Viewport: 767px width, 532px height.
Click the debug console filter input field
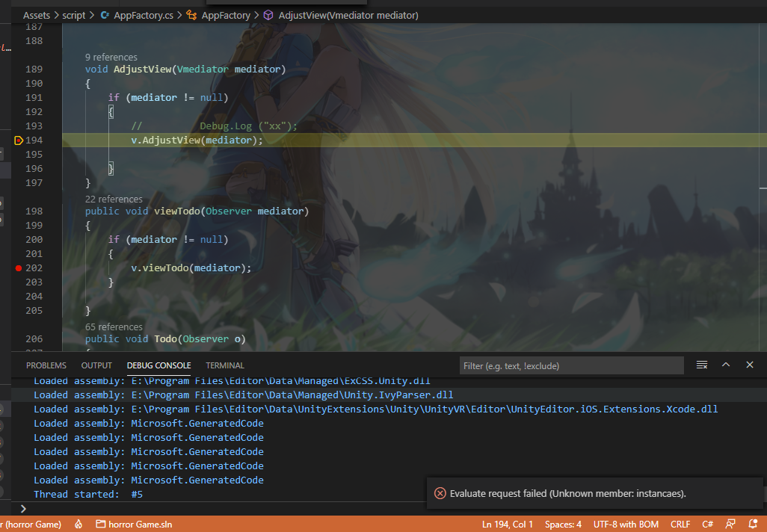[571, 366]
